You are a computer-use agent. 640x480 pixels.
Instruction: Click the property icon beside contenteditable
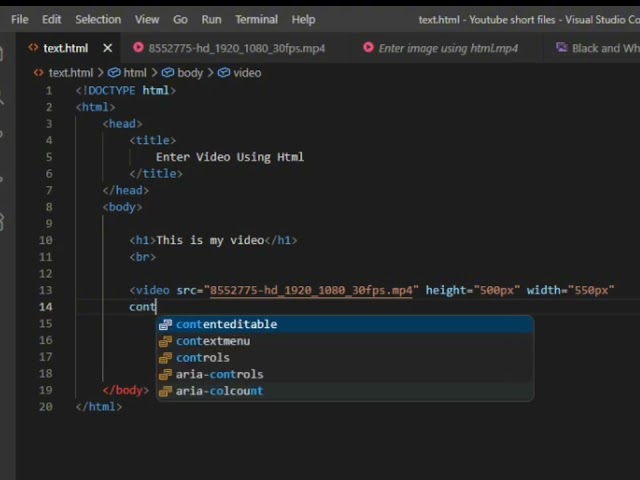click(x=165, y=324)
